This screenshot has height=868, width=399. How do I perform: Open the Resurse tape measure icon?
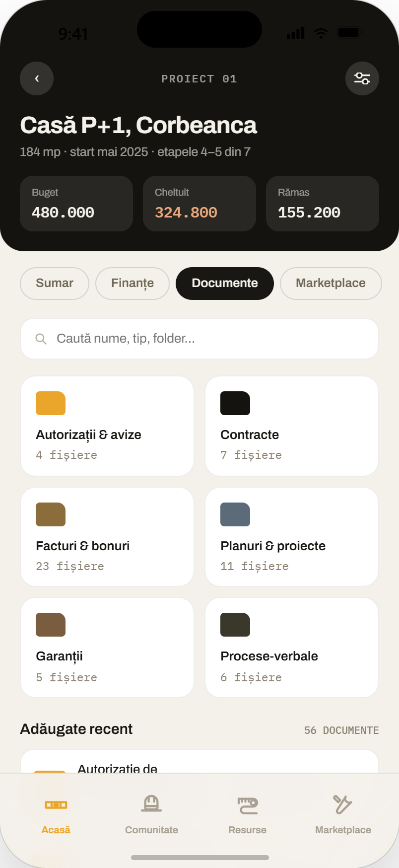[248, 805]
